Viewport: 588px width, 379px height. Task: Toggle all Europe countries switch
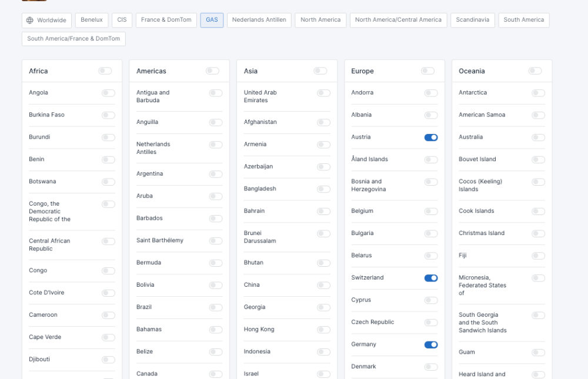click(427, 71)
